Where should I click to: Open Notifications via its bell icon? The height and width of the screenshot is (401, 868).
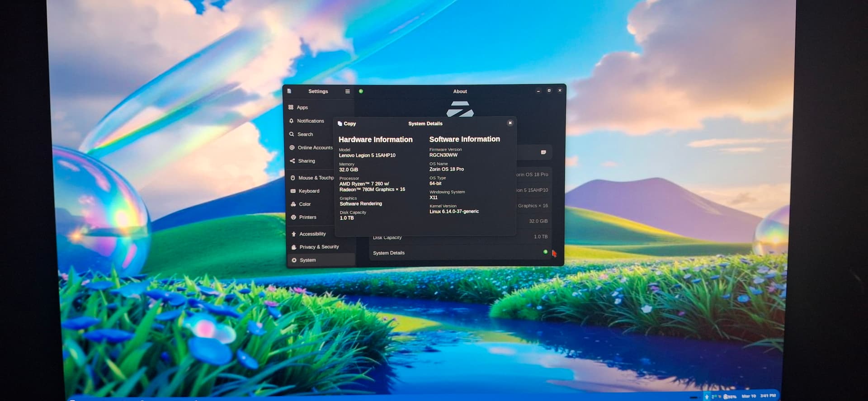point(291,121)
